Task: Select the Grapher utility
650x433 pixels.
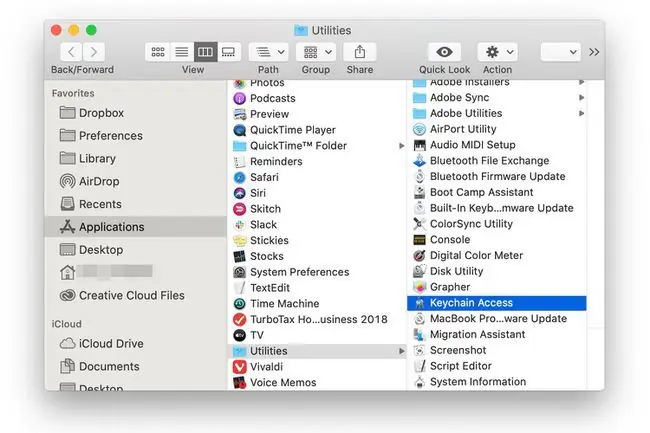Action: pos(497,287)
